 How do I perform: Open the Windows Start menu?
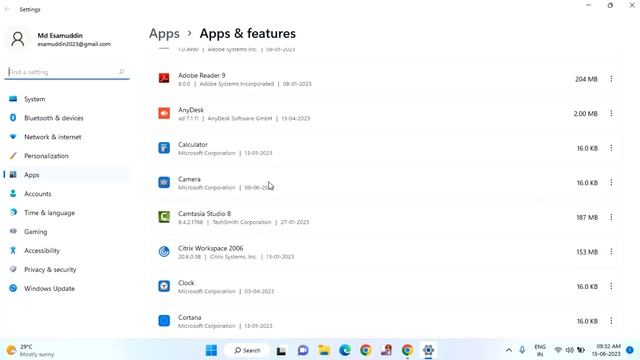(211, 350)
